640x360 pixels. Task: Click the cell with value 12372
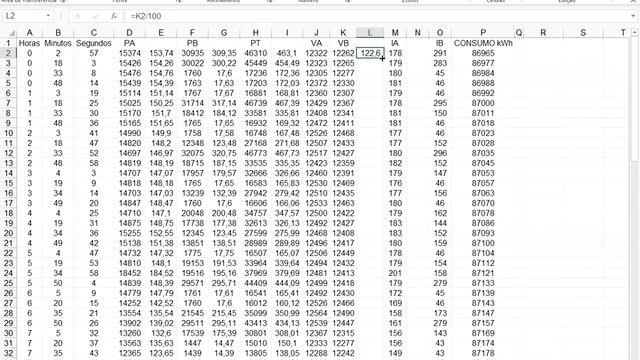(x=316, y=83)
